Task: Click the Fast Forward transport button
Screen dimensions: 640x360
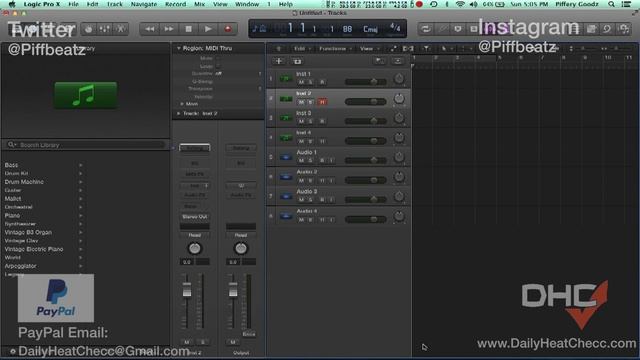Action: 169,29
